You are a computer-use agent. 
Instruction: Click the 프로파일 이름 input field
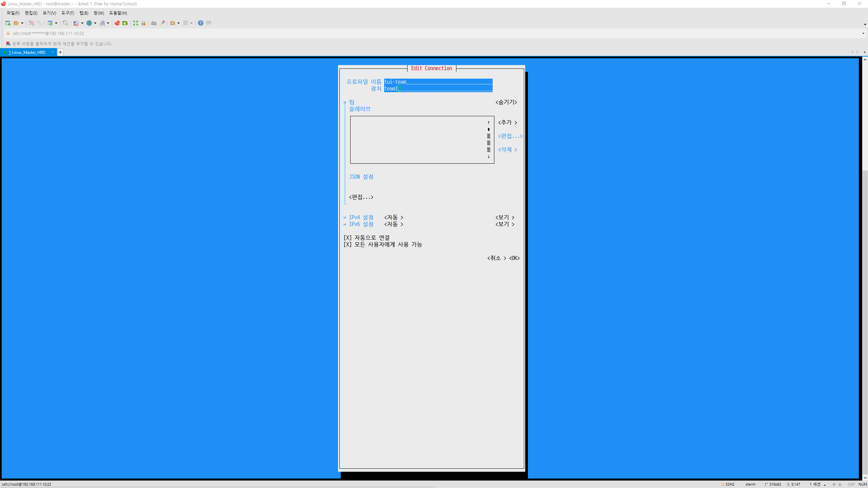(x=438, y=82)
